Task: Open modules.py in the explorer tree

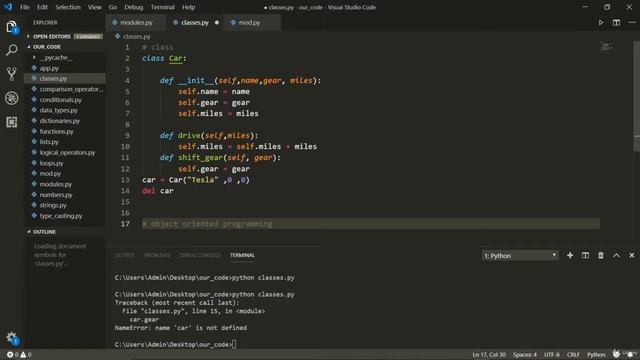Action: [x=65, y=184]
